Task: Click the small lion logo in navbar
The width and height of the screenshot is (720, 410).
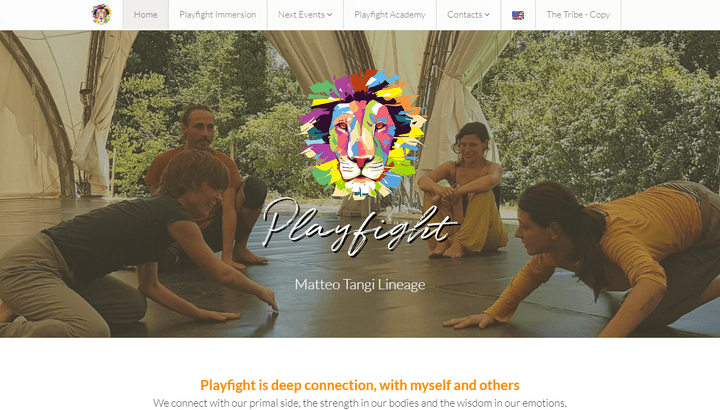Action: 101,14
